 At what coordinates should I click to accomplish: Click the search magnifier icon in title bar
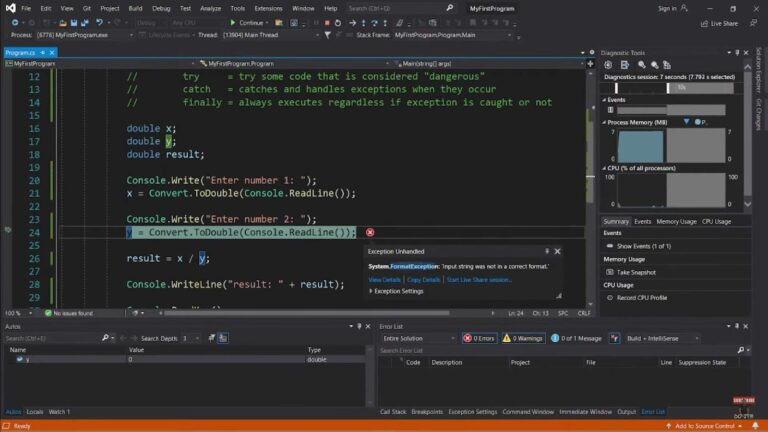pos(450,8)
